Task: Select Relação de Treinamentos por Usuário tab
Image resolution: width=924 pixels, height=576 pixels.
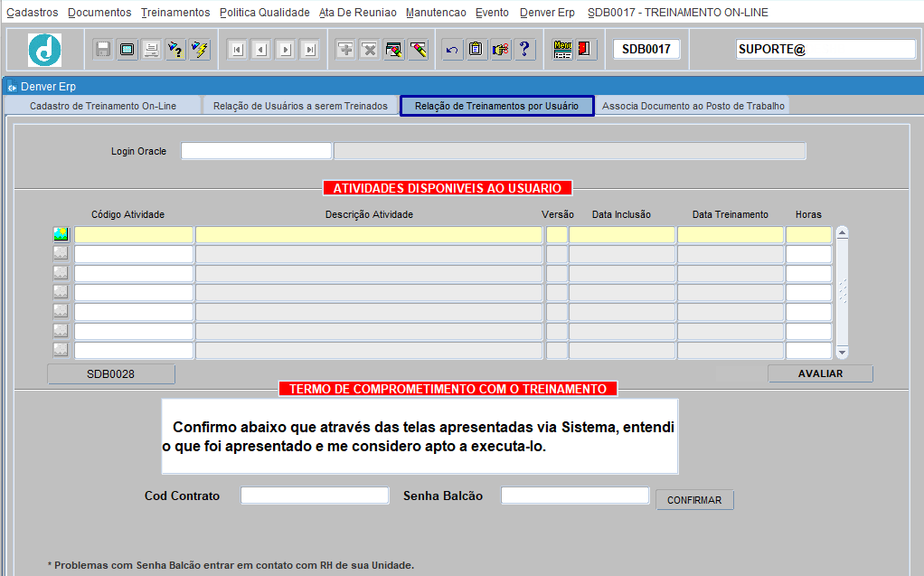Action: point(496,106)
